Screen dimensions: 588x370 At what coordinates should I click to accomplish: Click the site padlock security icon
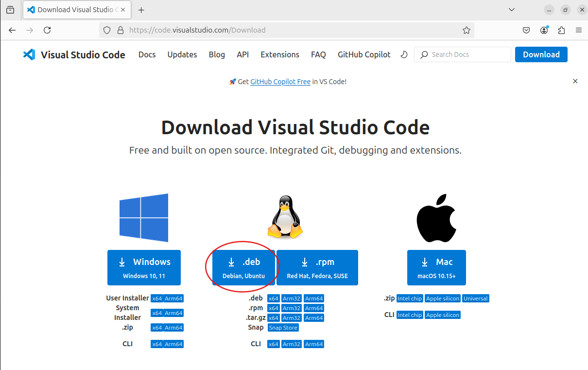pyautogui.click(x=121, y=30)
